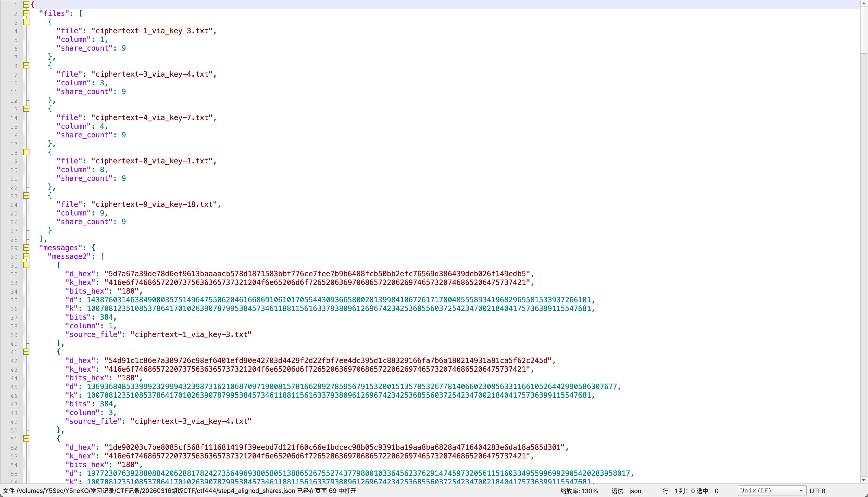Collapse the root object fold marker on line 1
Viewport: 868px width, 497px height.
click(26, 5)
